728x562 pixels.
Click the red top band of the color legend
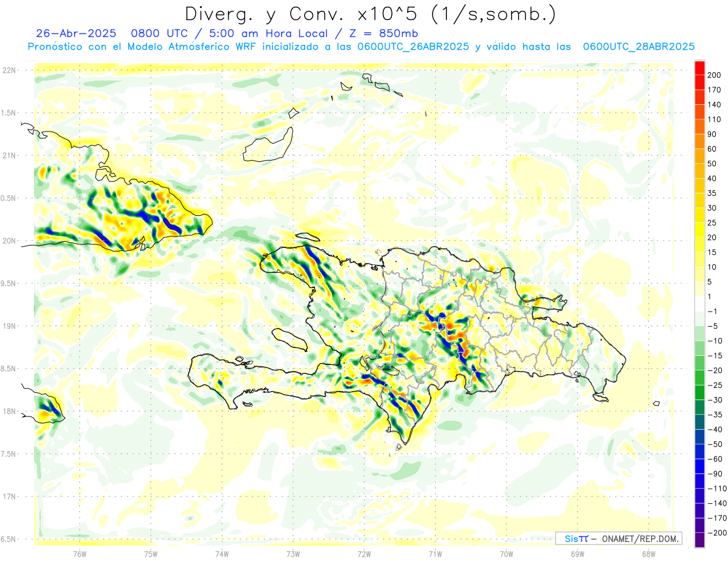[x=699, y=67]
